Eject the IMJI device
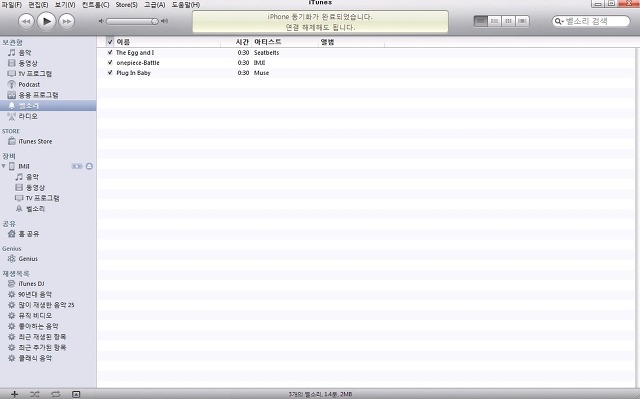Screen dimensions: 640x399 89,166
